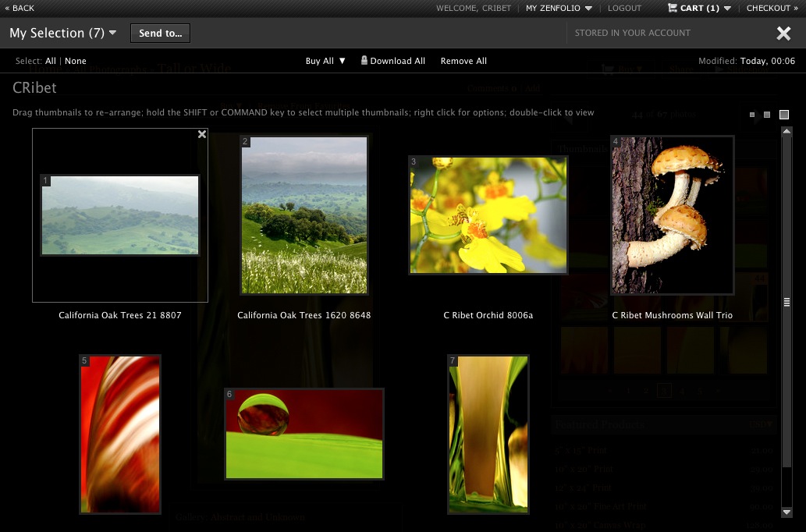806x532 pixels.
Task: Click the Send to... button
Action: [160, 33]
